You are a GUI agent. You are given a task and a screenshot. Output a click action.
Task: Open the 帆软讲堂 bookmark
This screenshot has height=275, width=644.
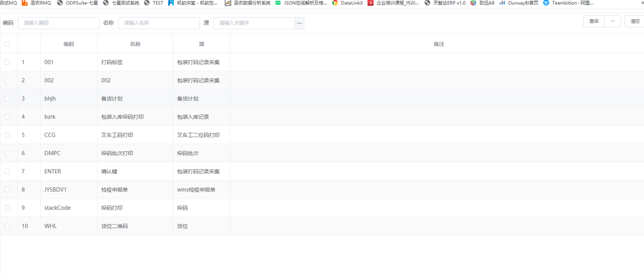(x=193, y=3)
